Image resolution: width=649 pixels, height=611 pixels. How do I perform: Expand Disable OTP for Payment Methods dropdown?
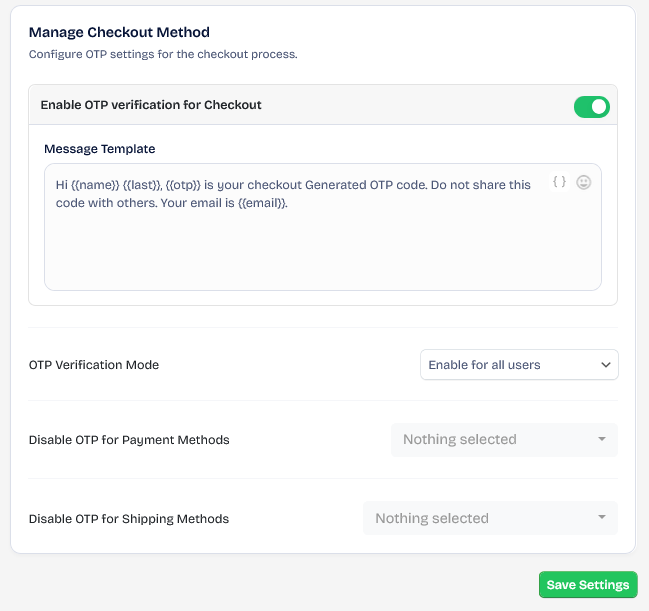504,440
